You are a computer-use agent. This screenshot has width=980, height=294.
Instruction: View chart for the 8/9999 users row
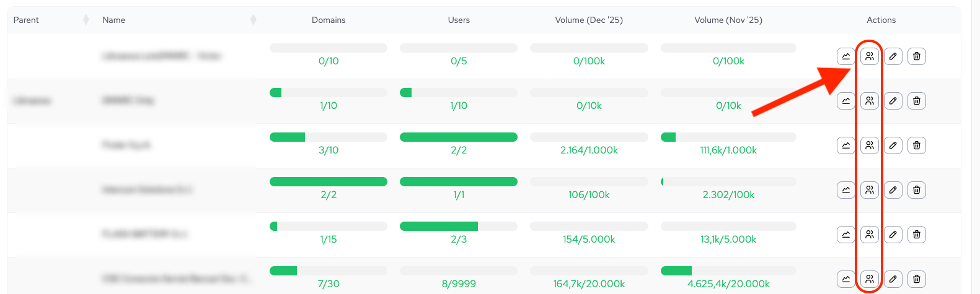pos(846,279)
